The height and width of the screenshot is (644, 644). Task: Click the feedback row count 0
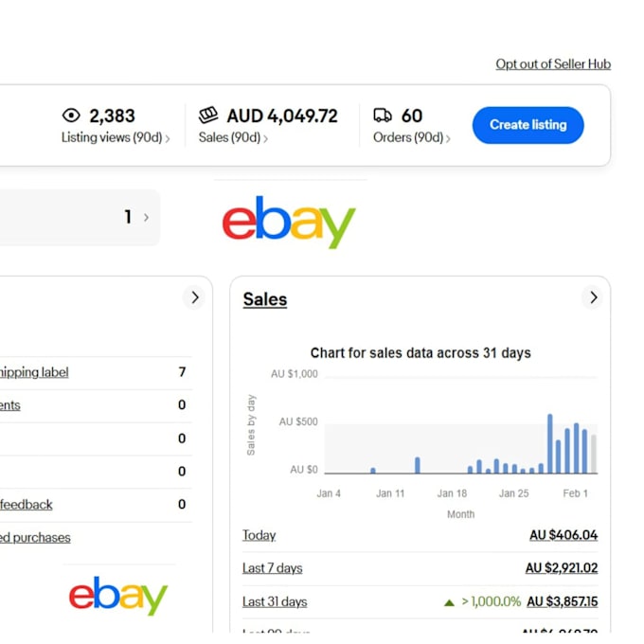click(182, 505)
